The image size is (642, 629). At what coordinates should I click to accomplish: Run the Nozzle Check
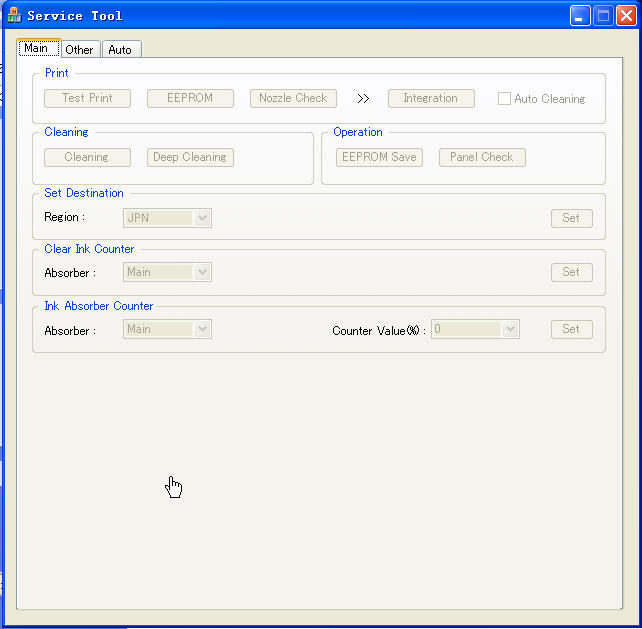[x=293, y=98]
